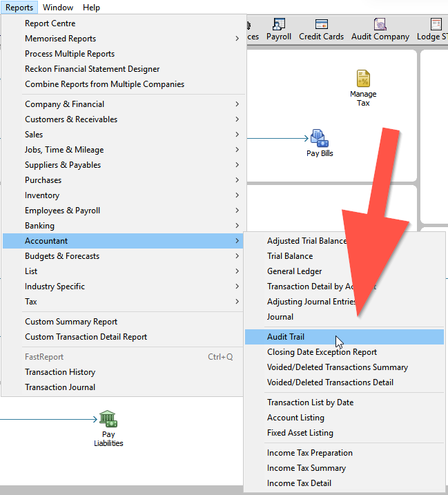Open the Journal report
The height and width of the screenshot is (495, 448).
[x=344, y=317]
